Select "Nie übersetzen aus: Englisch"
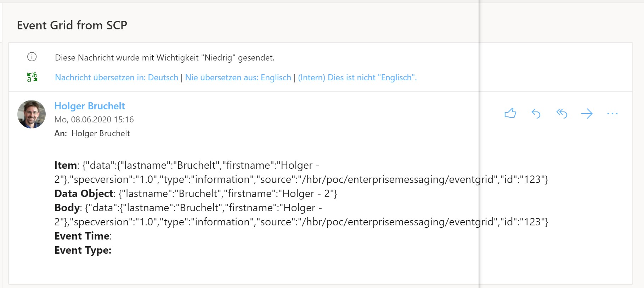The image size is (644, 288). click(238, 77)
